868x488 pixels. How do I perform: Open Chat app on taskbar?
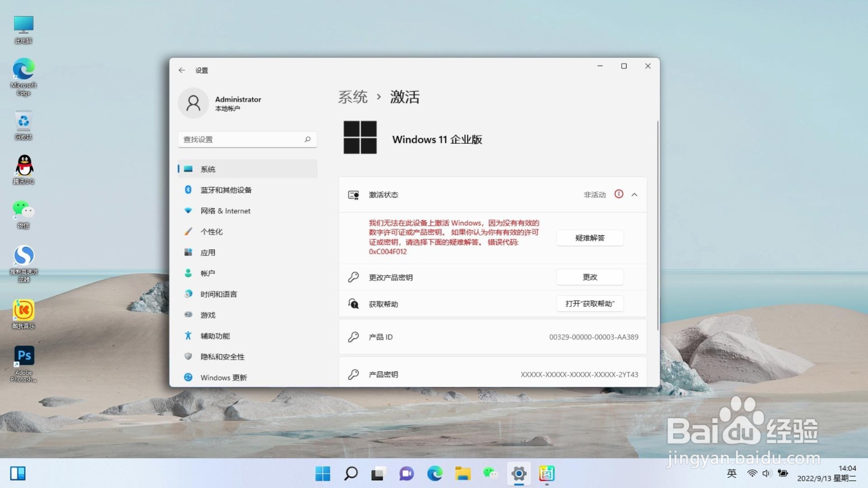[x=406, y=473]
